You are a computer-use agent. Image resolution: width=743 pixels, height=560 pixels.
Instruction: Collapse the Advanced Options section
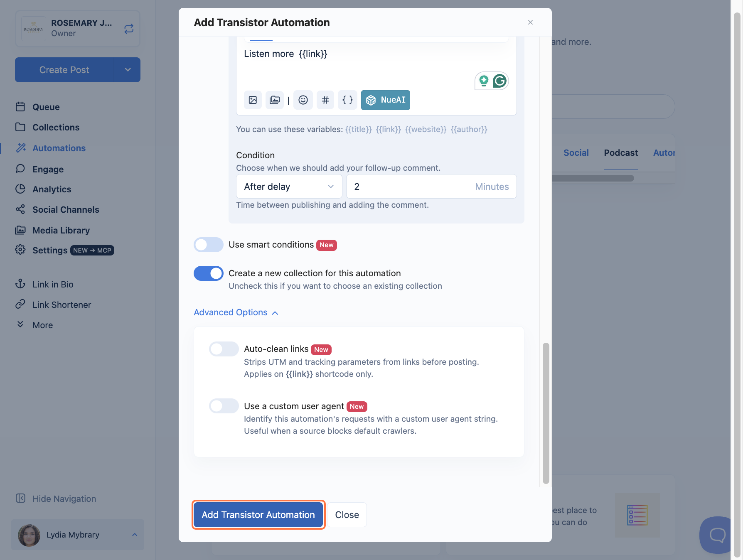click(236, 312)
